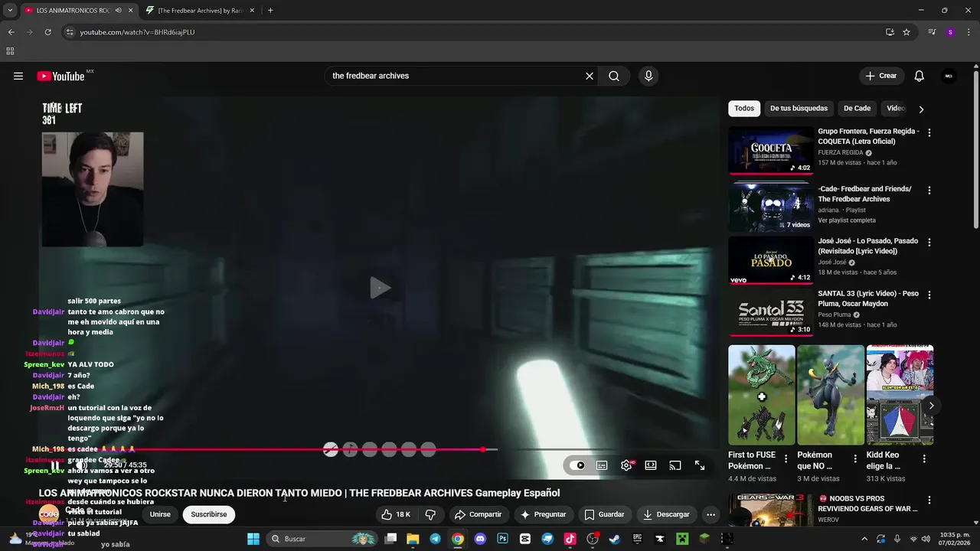Select the De Cade chip
Image resolution: width=980 pixels, height=551 pixels.
[857, 108]
